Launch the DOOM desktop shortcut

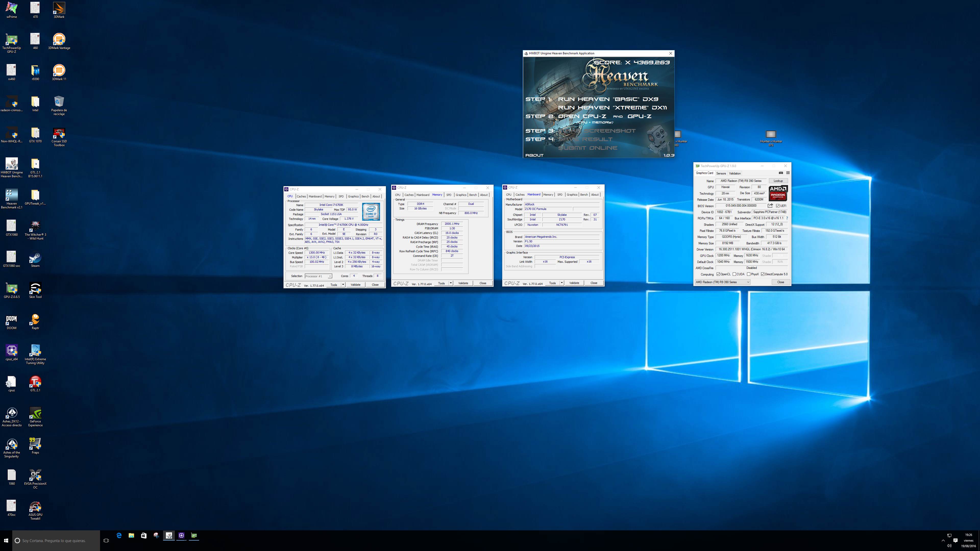click(11, 322)
